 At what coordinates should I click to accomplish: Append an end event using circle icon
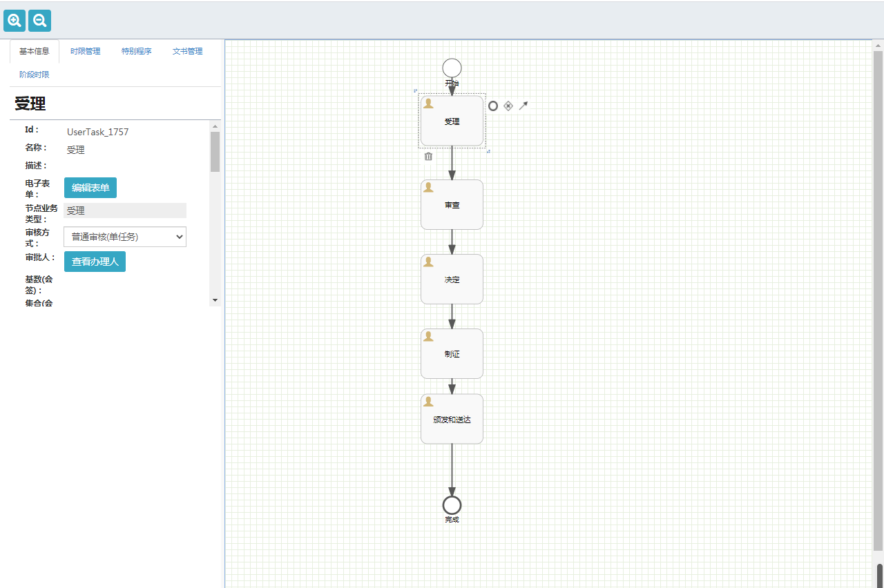coord(493,106)
